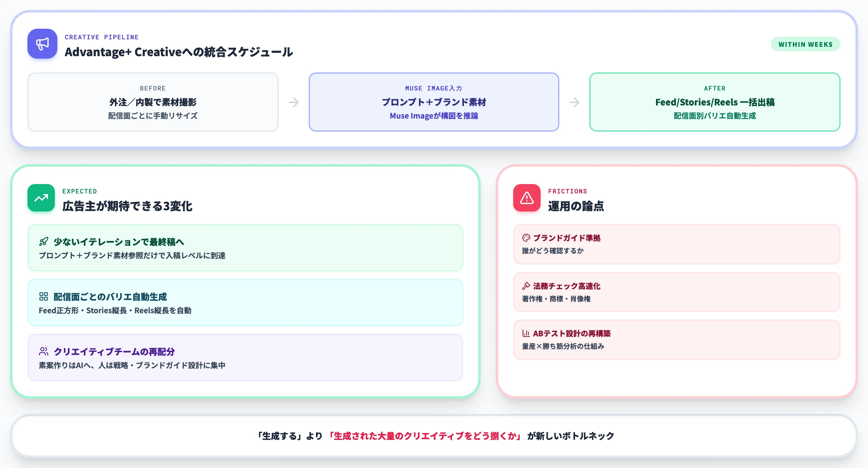Open the ABテスト設計の再構築 friction card

coord(677,340)
